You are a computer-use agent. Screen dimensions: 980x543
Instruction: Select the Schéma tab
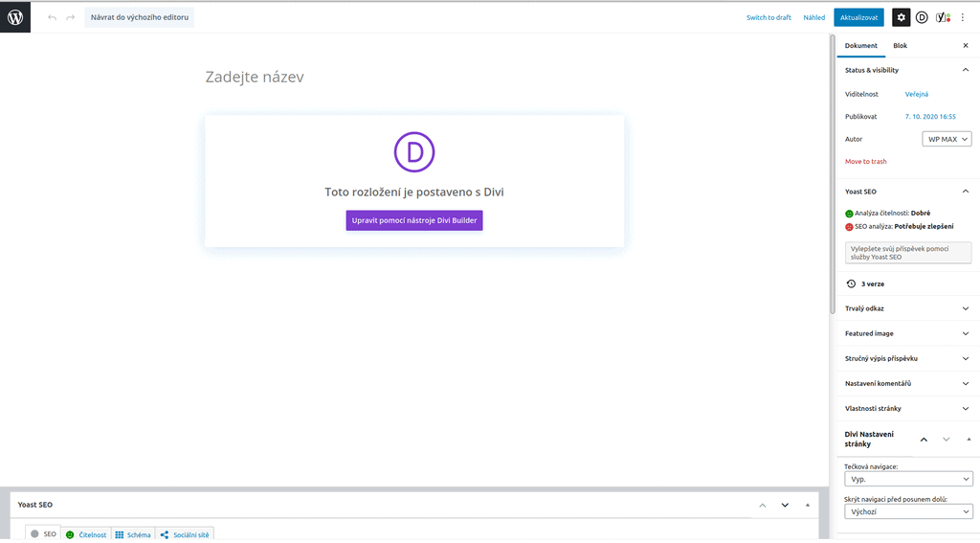(133, 534)
